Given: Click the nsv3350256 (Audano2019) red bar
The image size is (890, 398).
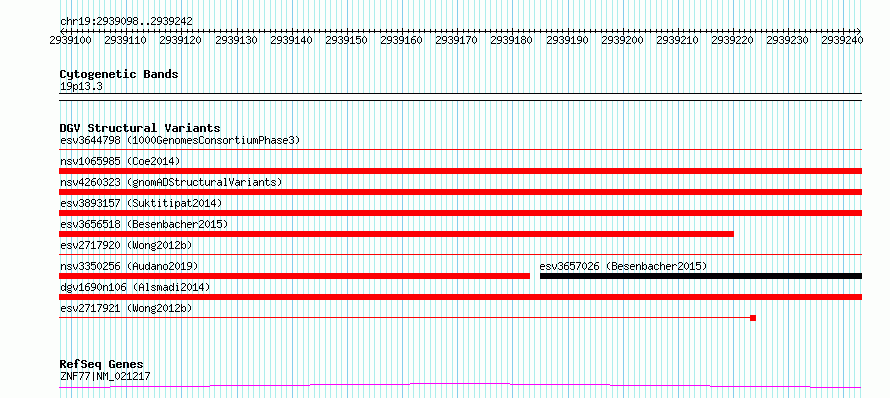Looking at the screenshot, I should coord(294,276).
